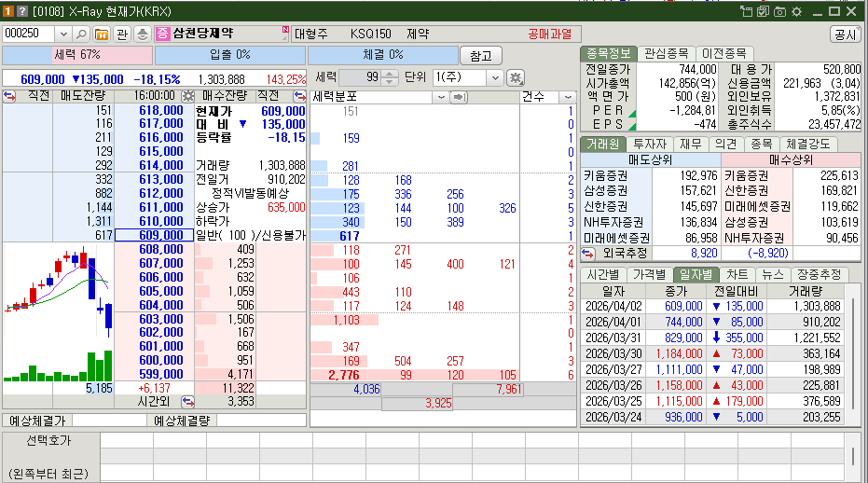
Task: Maximize the X-Ray 현재가 window
Action: pyautogui.click(x=834, y=11)
